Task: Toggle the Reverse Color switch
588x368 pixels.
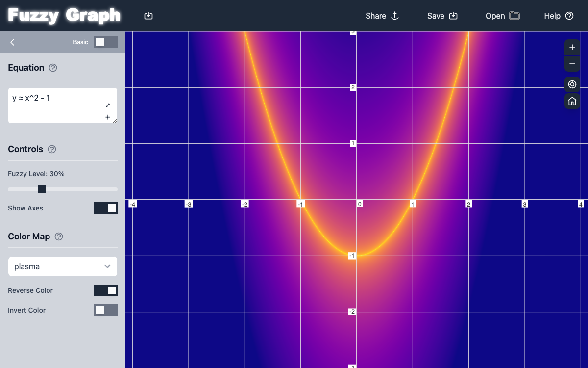Action: tap(106, 290)
